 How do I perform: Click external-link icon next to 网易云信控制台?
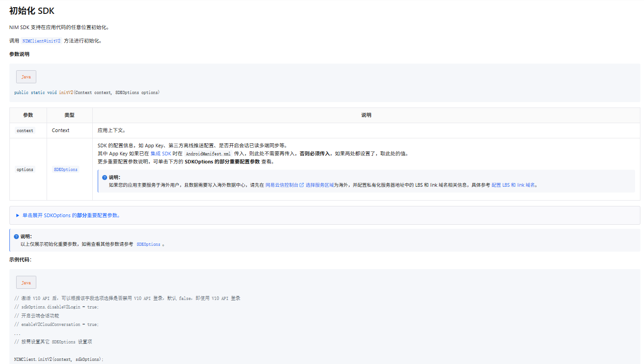(x=302, y=184)
